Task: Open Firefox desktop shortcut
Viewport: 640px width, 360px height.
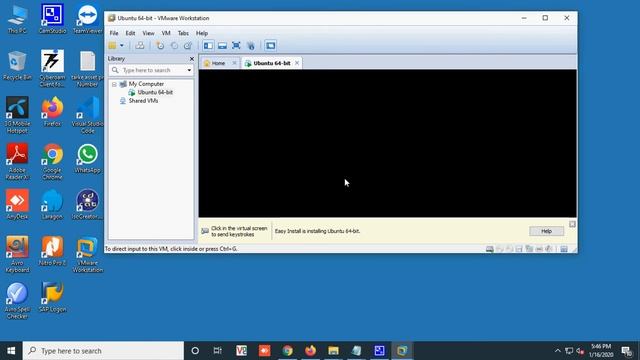Action: (x=52, y=112)
